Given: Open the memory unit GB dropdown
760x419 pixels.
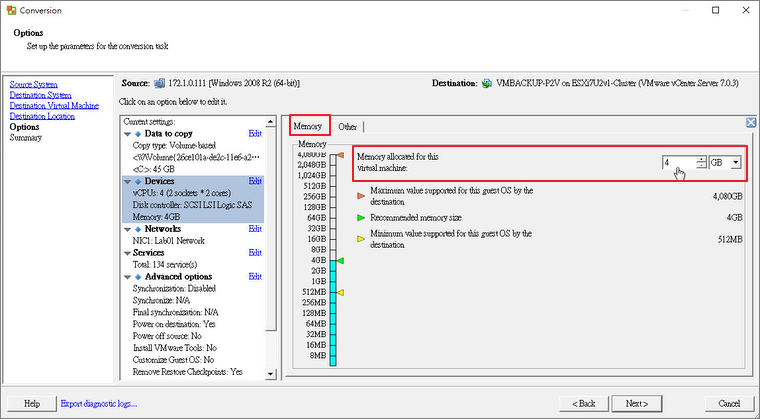Looking at the screenshot, I should point(736,163).
